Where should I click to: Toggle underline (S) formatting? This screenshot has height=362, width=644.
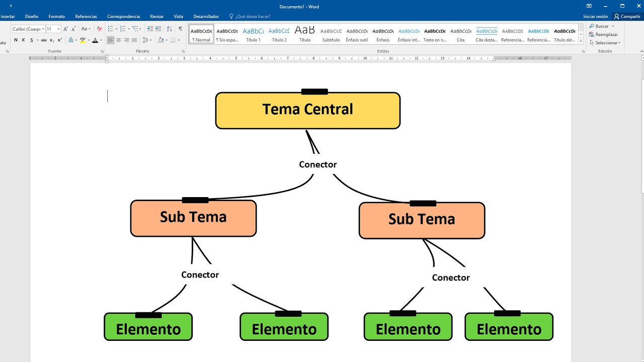tap(31, 40)
